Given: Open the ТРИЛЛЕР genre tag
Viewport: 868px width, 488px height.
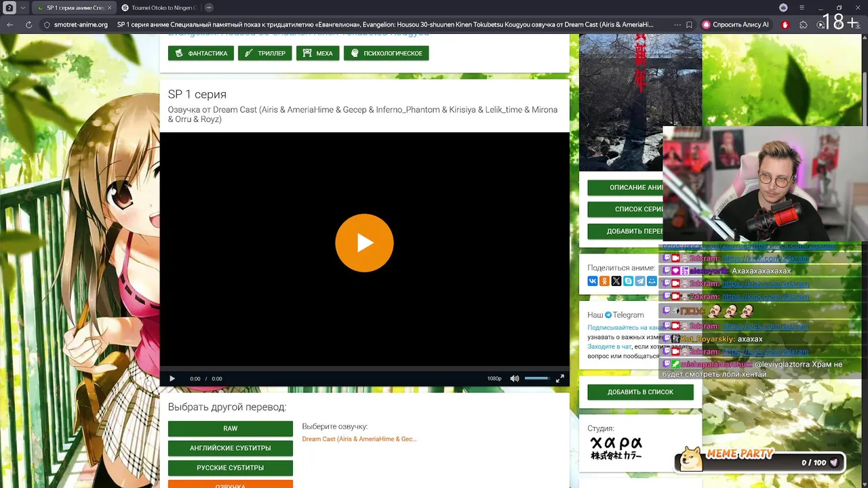Looking at the screenshot, I should click(x=265, y=54).
